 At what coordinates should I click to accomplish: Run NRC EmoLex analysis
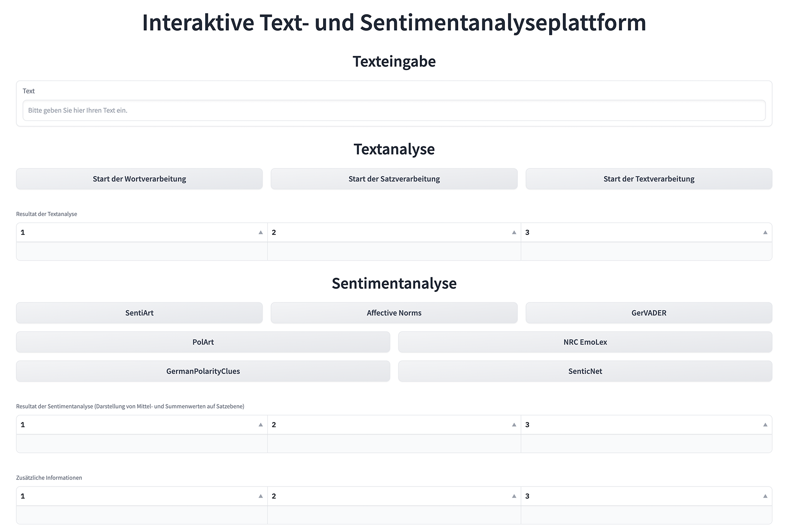[585, 342]
